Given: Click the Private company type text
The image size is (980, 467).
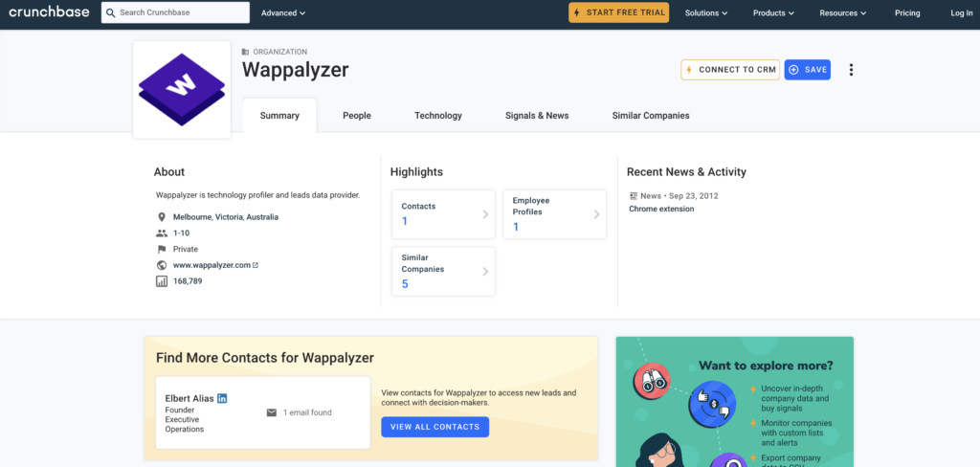Looking at the screenshot, I should click(186, 250).
